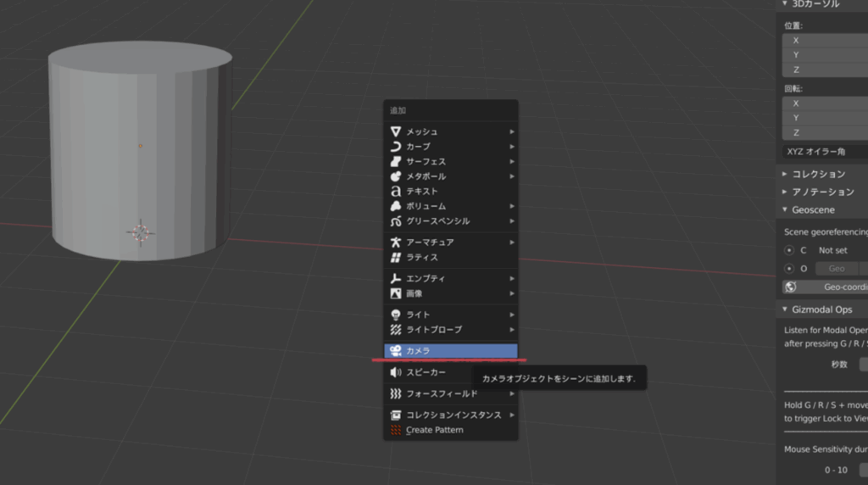Viewport: 868px width, 485px height.
Task: Click the Speaker (スピーカー) icon
Action: click(x=396, y=372)
